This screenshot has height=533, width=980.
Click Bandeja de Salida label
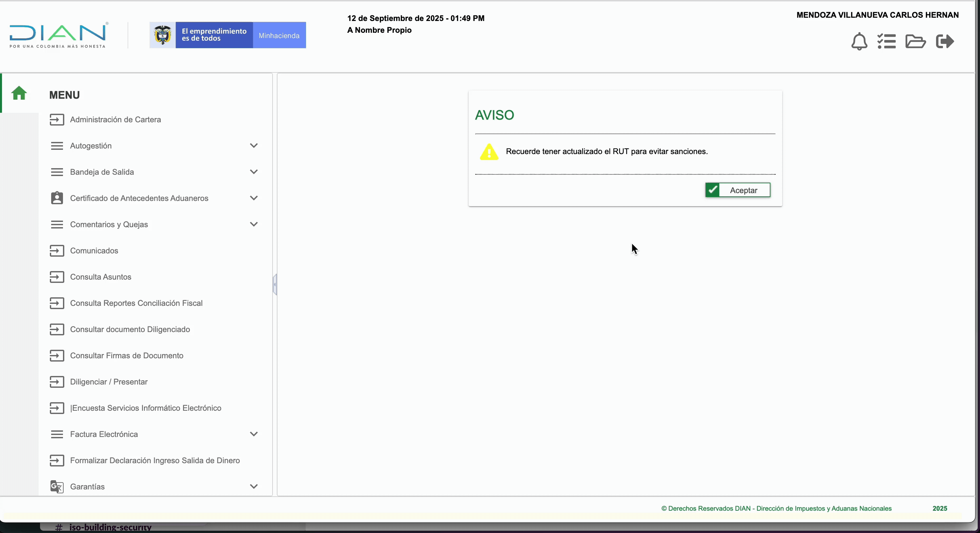coord(102,172)
